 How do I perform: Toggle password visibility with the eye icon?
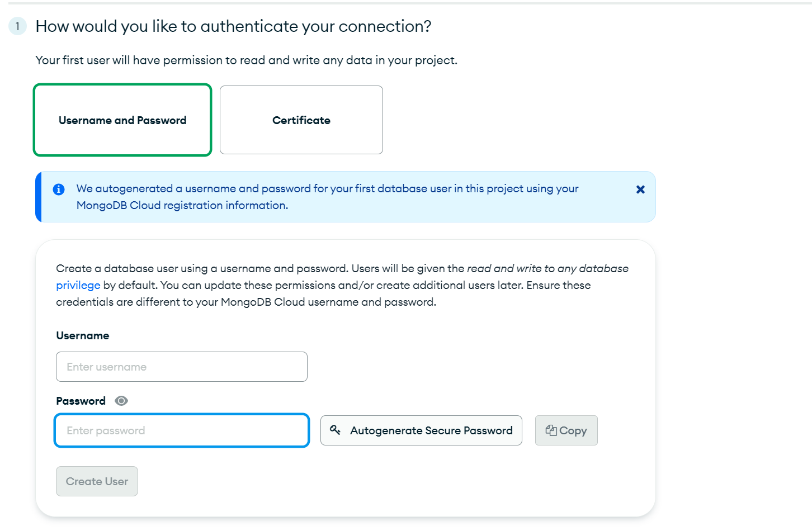(121, 401)
